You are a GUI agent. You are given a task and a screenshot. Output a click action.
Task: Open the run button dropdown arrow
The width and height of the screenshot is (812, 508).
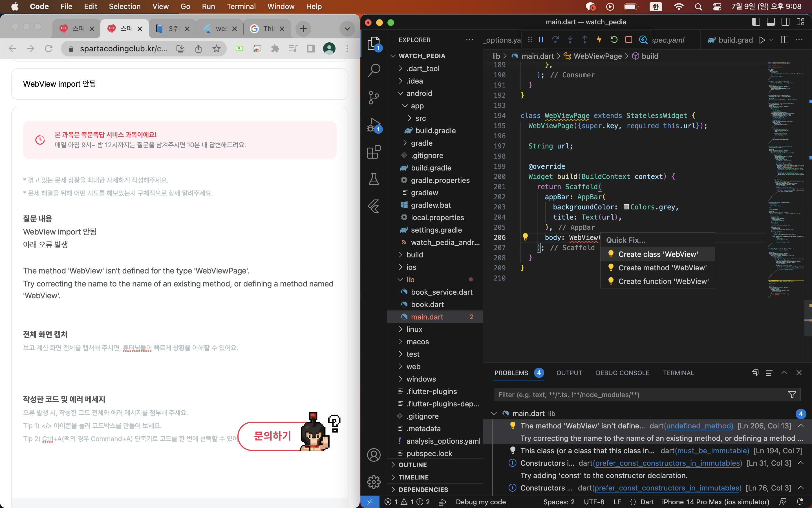point(771,40)
